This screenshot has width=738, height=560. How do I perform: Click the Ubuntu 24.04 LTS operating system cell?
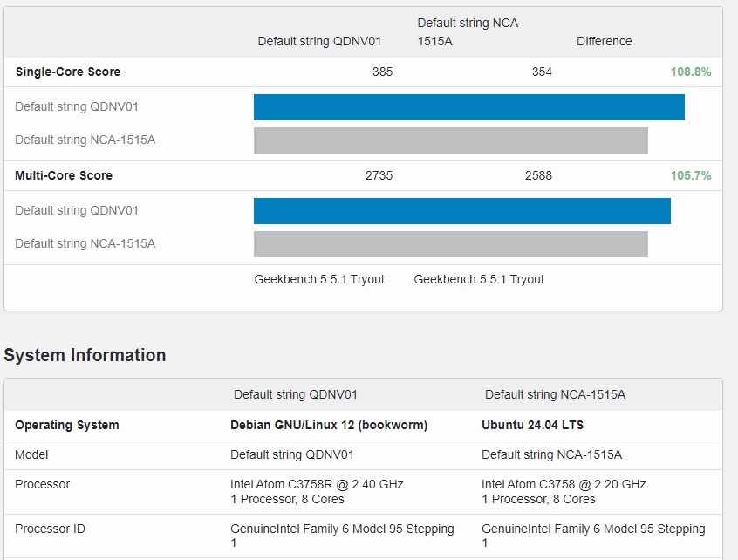[532, 426]
